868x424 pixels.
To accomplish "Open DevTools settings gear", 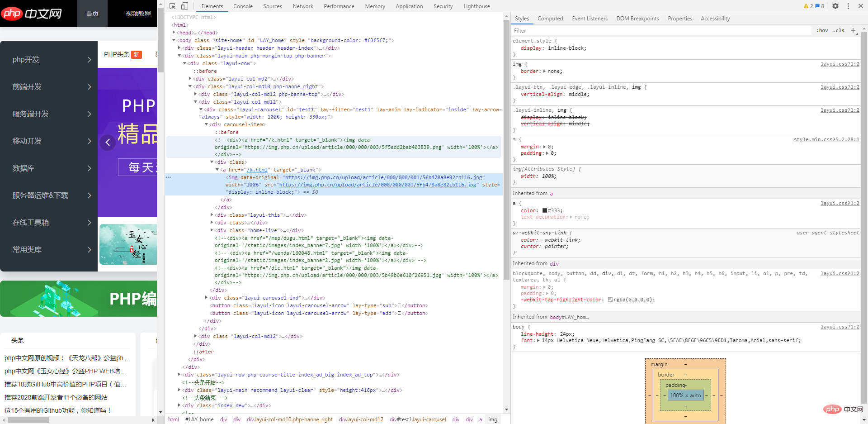I will click(835, 6).
